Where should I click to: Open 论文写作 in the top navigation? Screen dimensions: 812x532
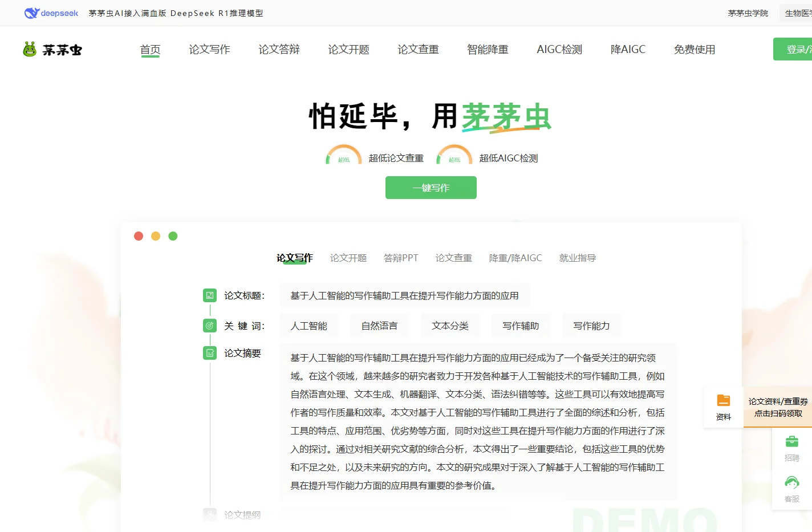click(210, 50)
